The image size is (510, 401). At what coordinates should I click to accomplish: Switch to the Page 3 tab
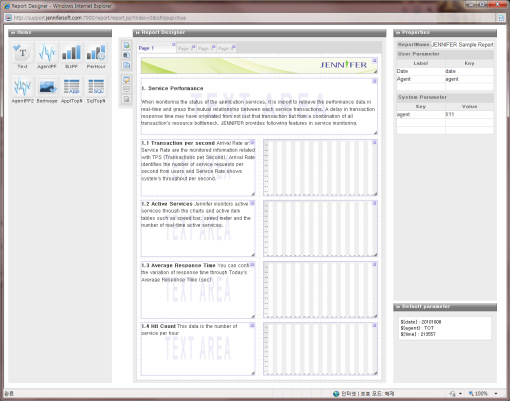pos(206,48)
